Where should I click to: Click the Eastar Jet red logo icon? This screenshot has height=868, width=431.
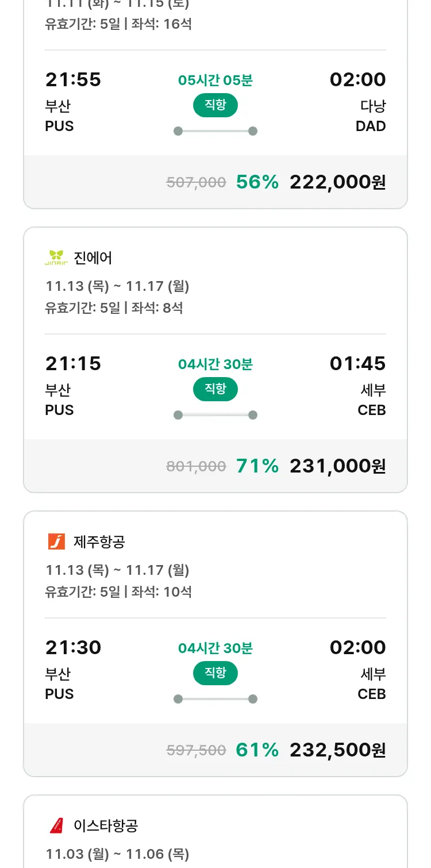[x=56, y=826]
